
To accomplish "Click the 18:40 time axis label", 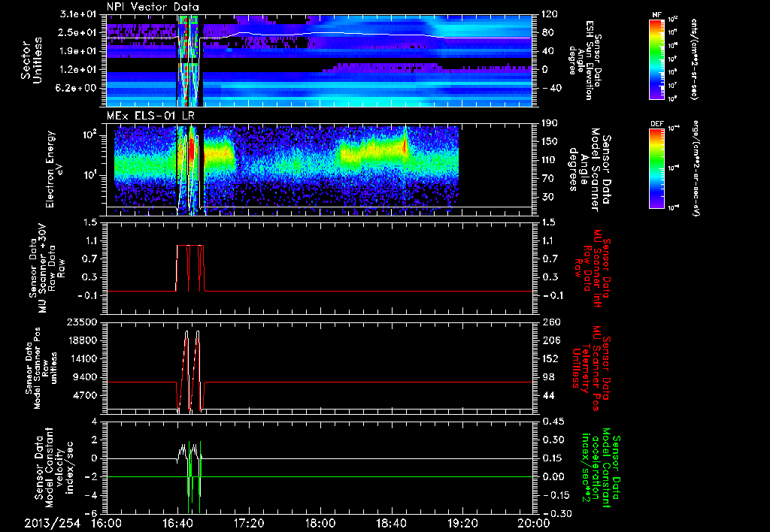I will click(391, 524).
